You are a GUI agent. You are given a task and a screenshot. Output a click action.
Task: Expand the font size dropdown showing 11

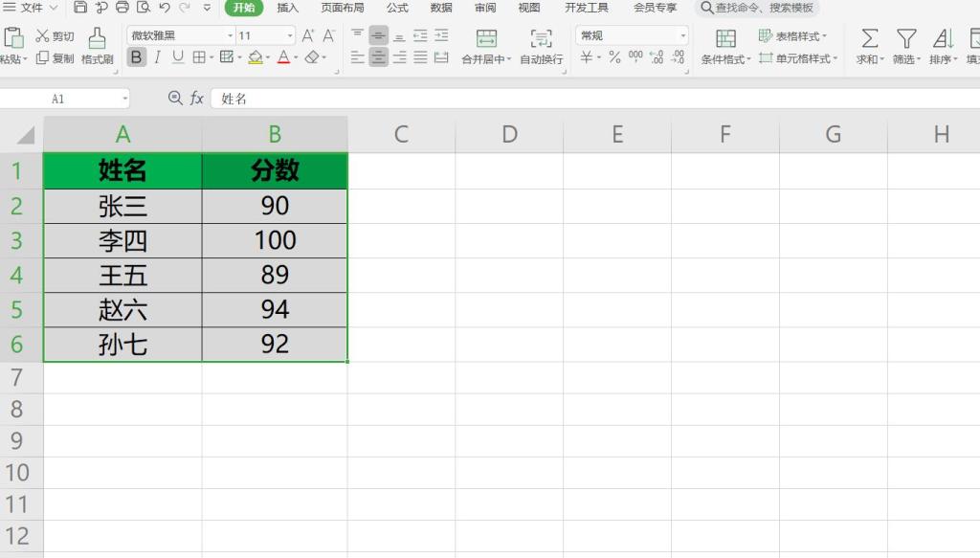click(x=290, y=35)
